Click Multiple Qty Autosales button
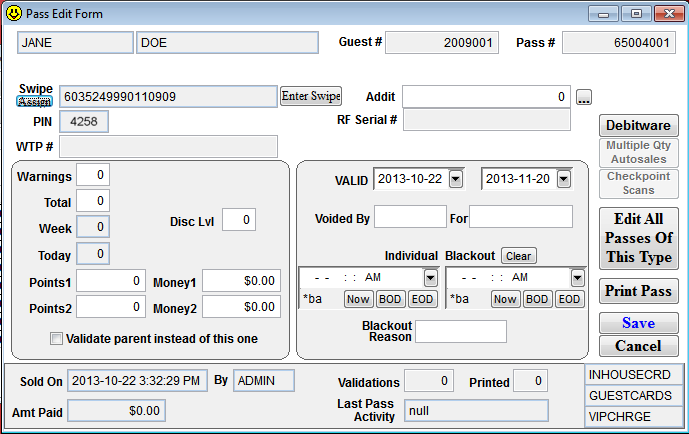This screenshot has height=434, width=689. (638, 152)
